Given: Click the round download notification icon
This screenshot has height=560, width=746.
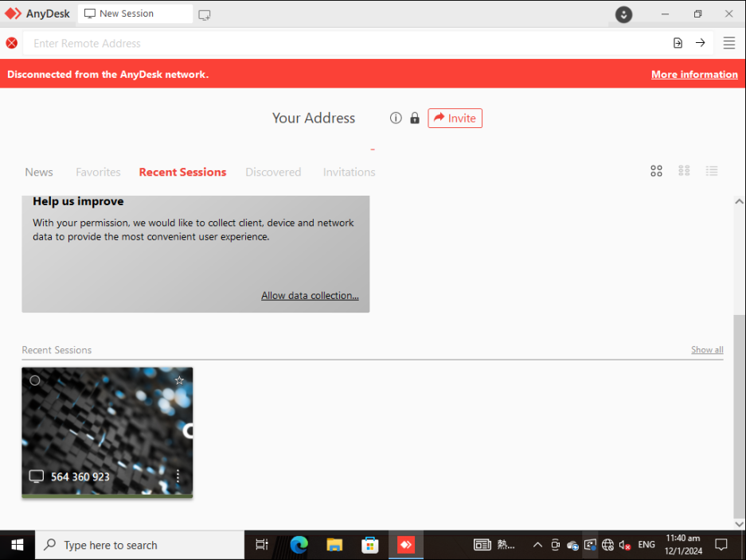Looking at the screenshot, I should click(623, 14).
